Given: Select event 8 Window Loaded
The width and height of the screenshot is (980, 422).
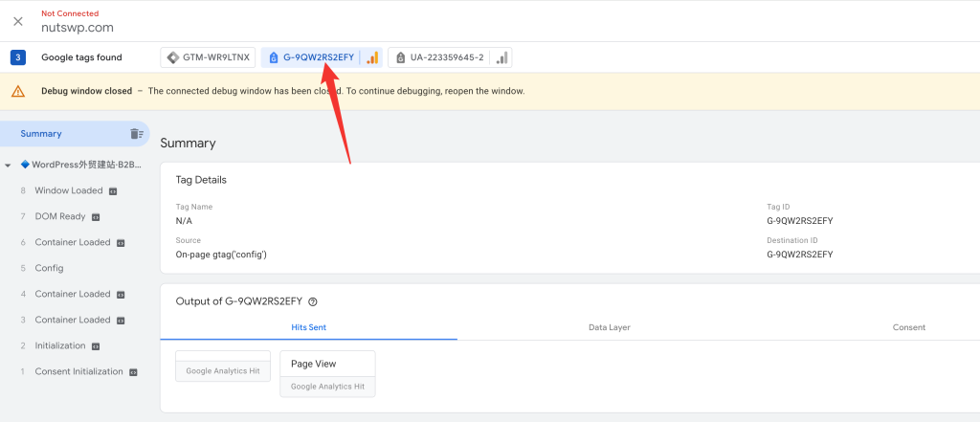Looking at the screenshot, I should pyautogui.click(x=69, y=190).
